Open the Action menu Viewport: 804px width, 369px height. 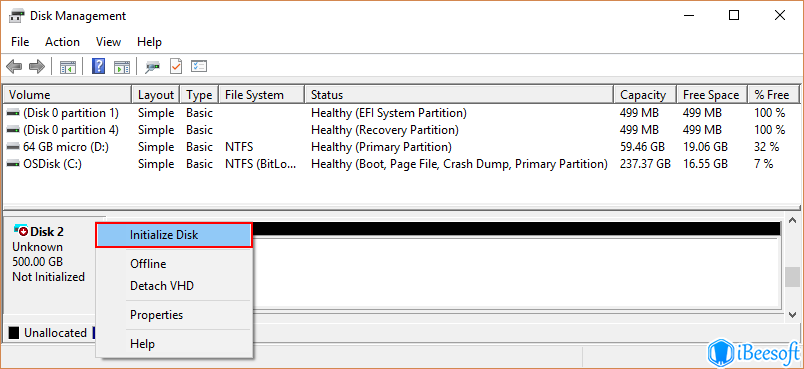click(62, 42)
